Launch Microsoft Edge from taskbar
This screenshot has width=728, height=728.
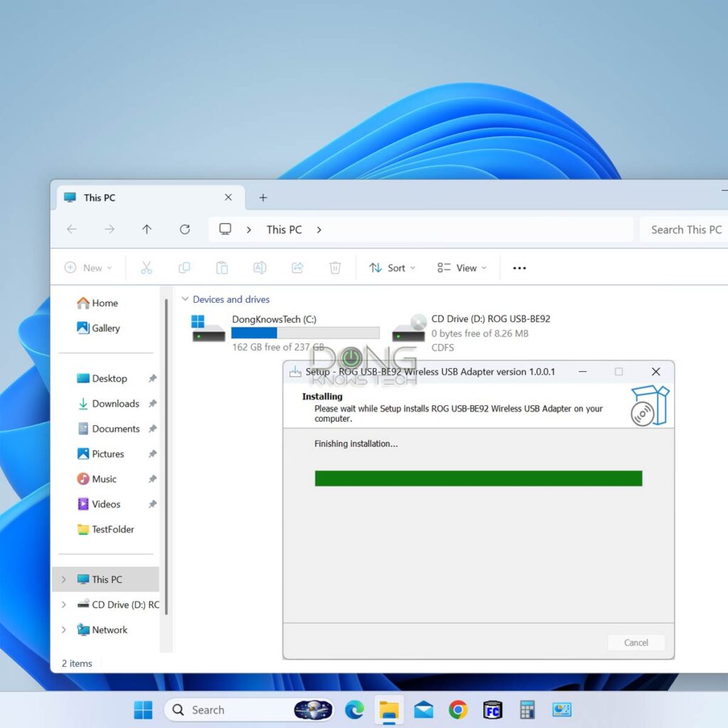(x=354, y=710)
